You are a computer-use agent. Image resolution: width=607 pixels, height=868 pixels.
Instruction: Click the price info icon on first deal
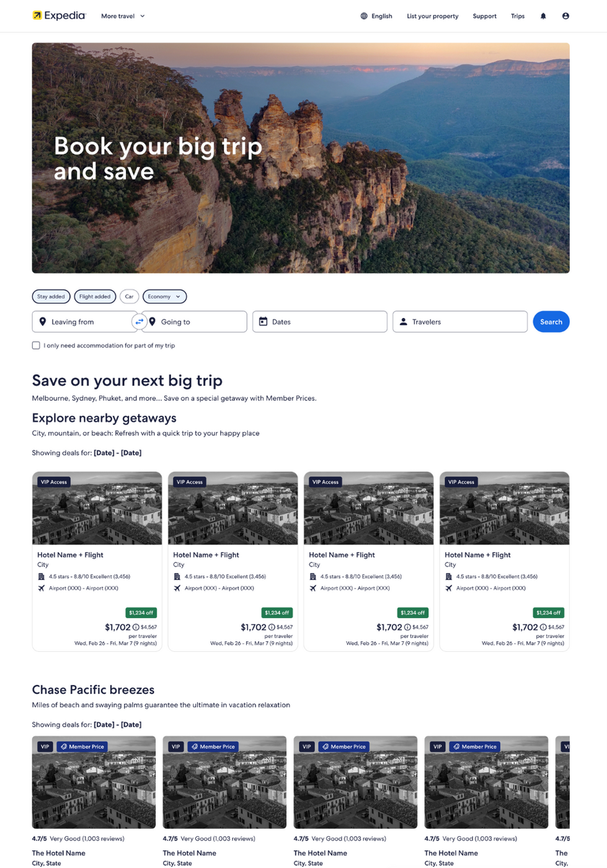(136, 627)
